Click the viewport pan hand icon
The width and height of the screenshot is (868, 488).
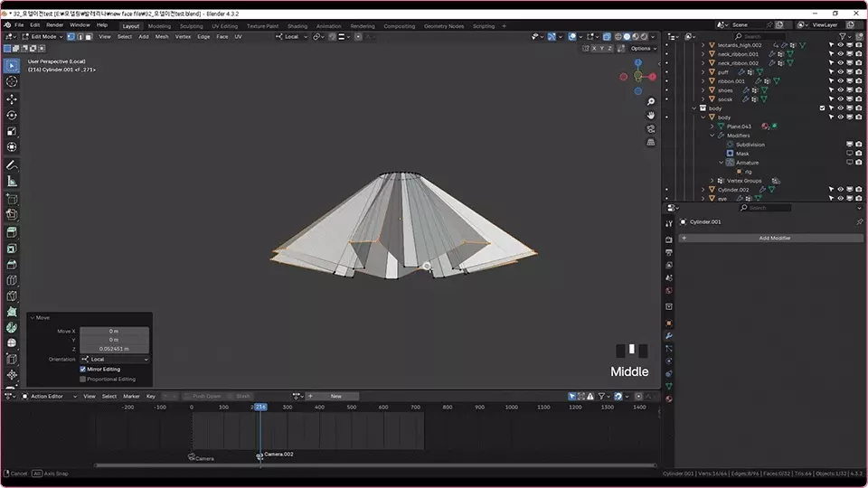click(651, 115)
